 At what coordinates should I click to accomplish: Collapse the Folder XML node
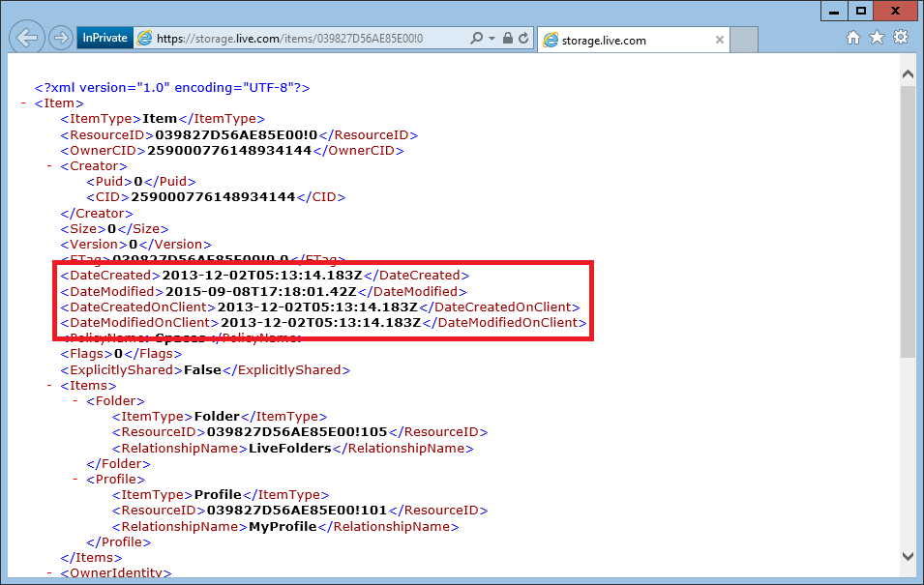pos(75,400)
